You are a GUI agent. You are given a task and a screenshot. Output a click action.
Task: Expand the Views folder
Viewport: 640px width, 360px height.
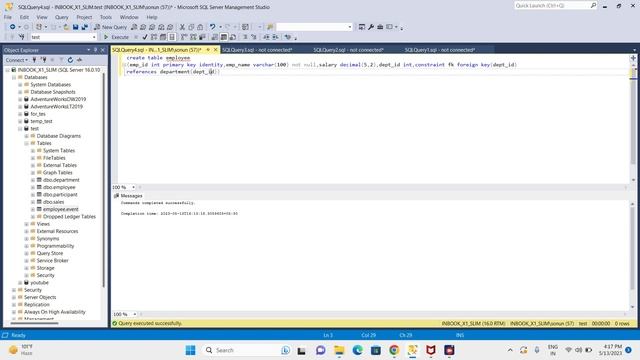pyautogui.click(x=27, y=224)
